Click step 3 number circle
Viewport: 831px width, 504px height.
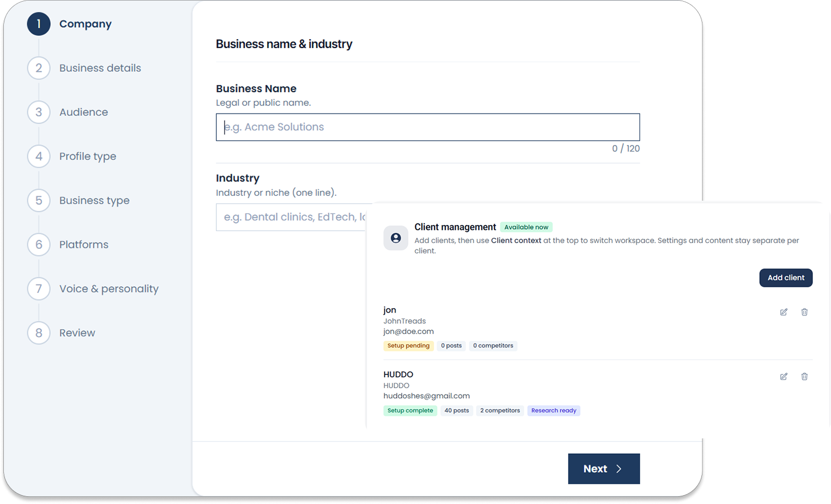coord(39,112)
